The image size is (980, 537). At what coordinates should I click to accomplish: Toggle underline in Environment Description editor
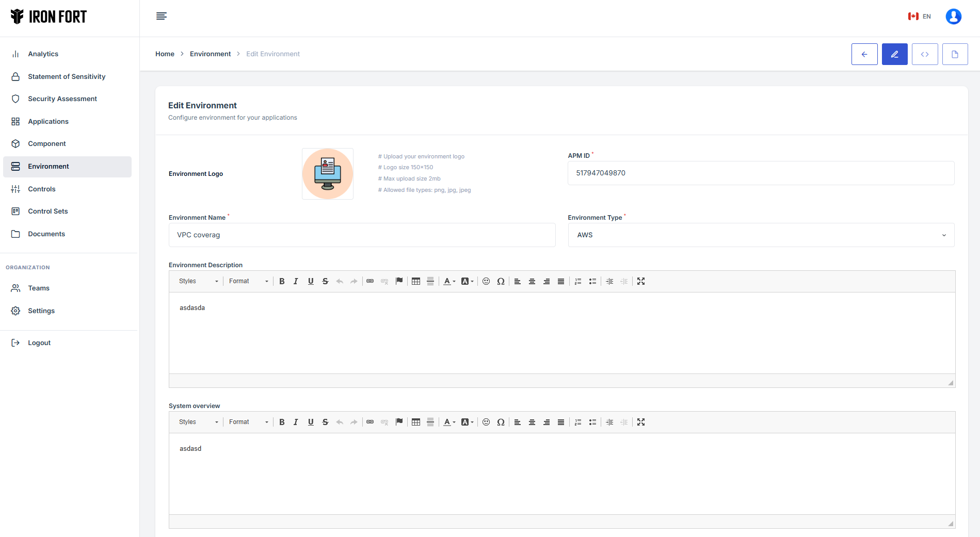point(311,281)
